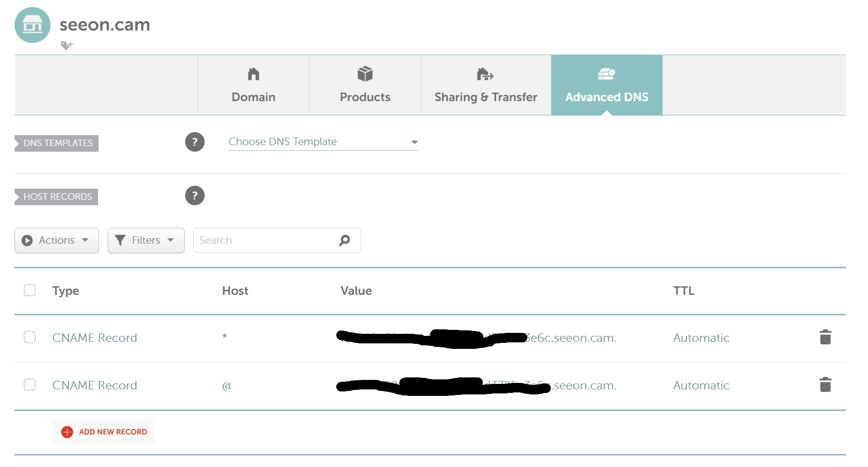
Task: Switch to the Domain tab
Action: (254, 85)
